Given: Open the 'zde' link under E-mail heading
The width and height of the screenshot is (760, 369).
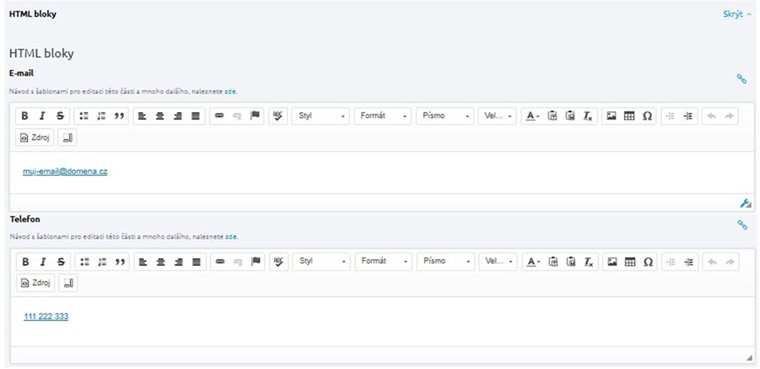Looking at the screenshot, I should click(230, 91).
